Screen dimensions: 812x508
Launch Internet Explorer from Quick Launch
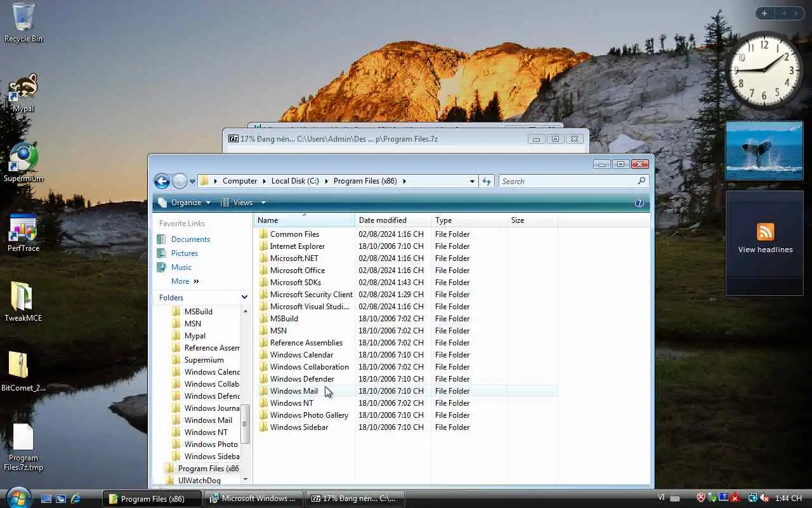tap(75, 498)
